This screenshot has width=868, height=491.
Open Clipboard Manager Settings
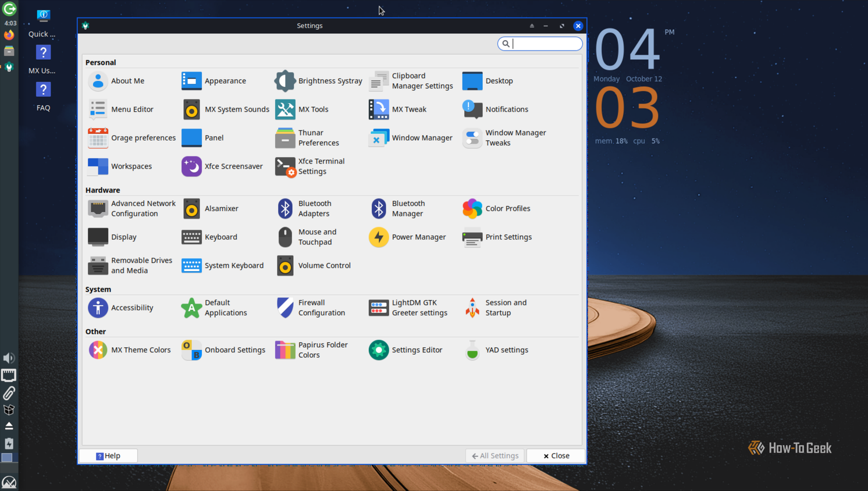click(x=411, y=81)
